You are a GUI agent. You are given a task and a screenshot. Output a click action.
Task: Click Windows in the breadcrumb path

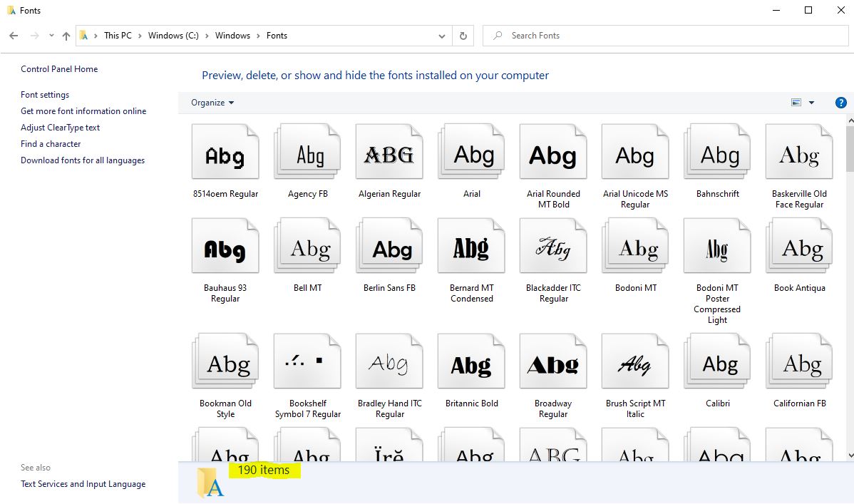[232, 36]
